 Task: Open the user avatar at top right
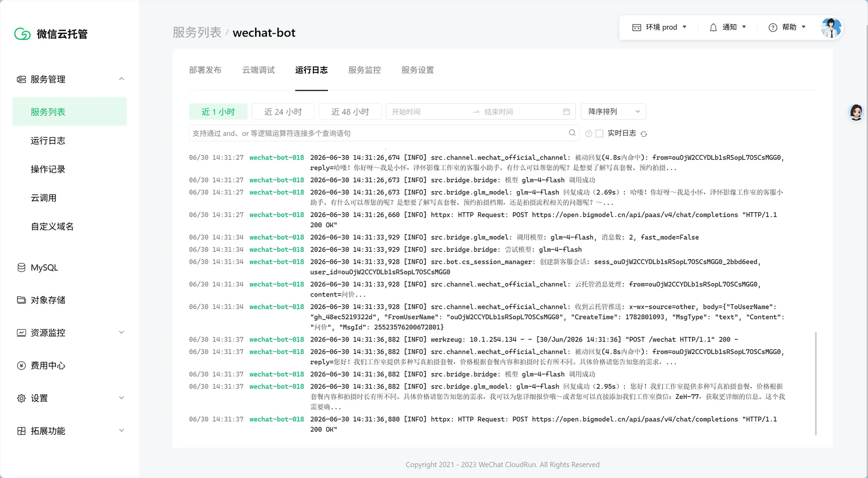pyautogui.click(x=831, y=27)
